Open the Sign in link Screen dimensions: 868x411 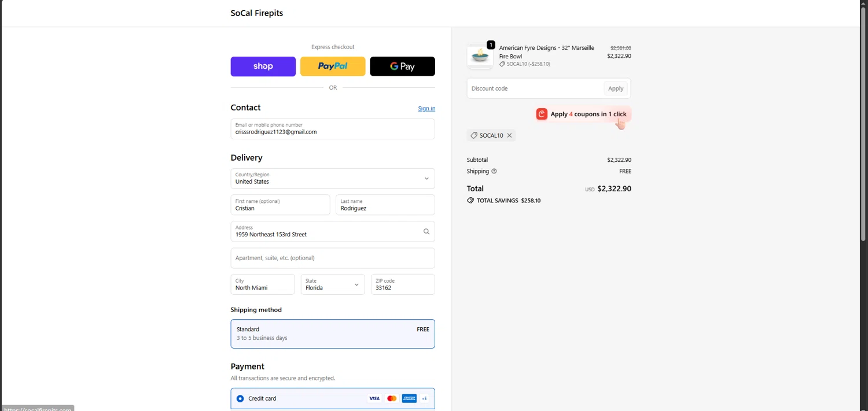426,109
